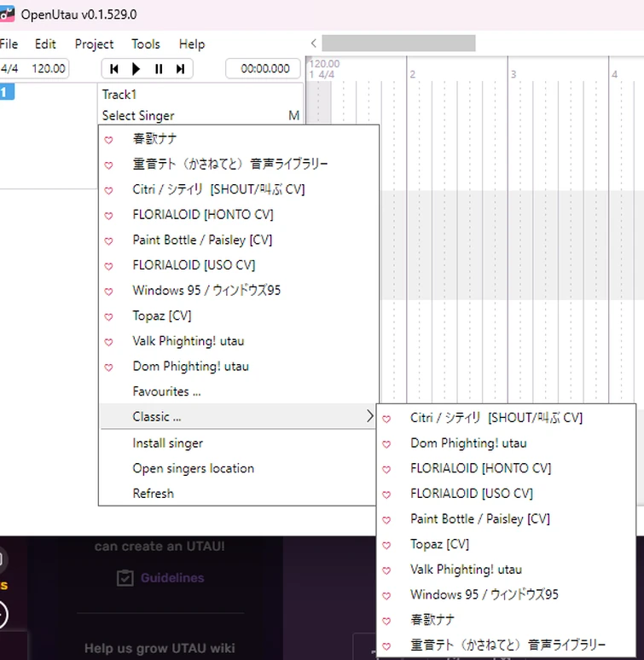Pick FLORIALOID [HONTO CV] in main menu
The height and width of the screenshot is (660, 644).
pos(203,214)
